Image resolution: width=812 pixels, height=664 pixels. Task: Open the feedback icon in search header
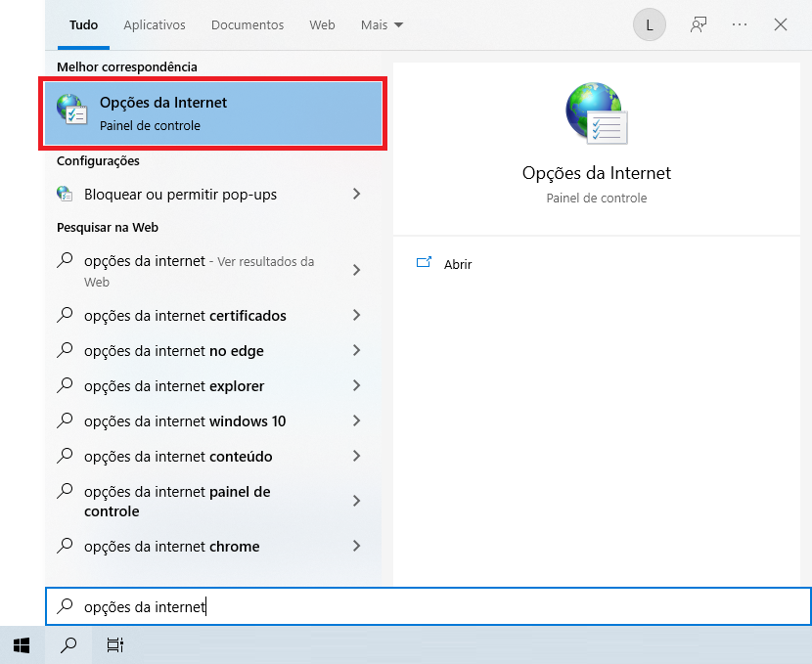[699, 25]
